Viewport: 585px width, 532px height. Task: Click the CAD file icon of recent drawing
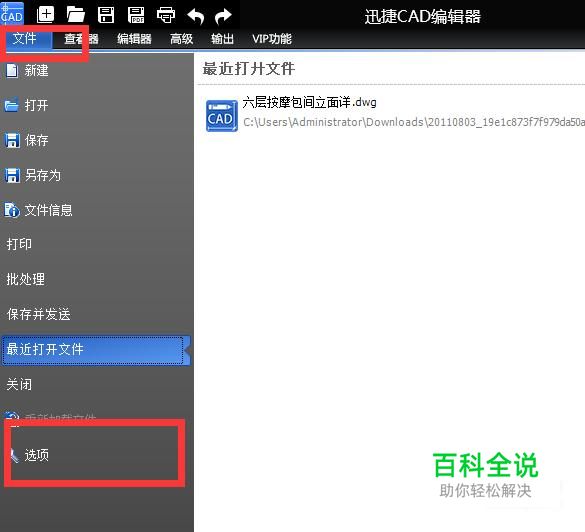tap(222, 116)
